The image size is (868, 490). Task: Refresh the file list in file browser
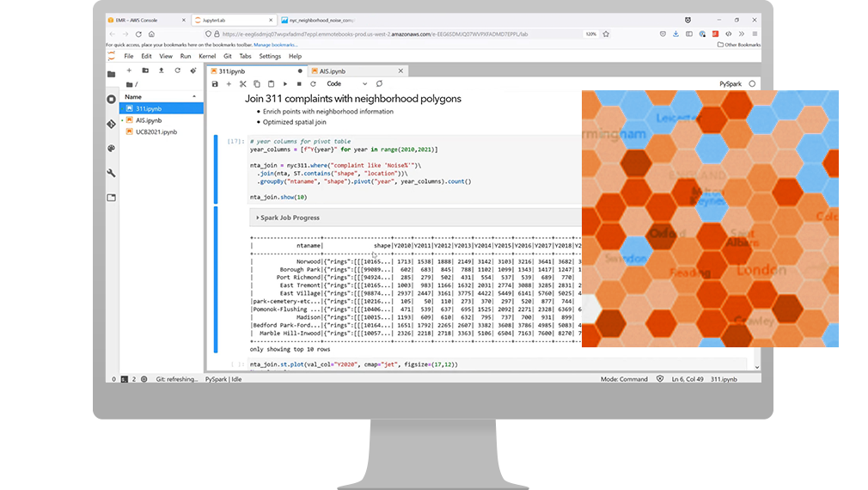tap(177, 70)
